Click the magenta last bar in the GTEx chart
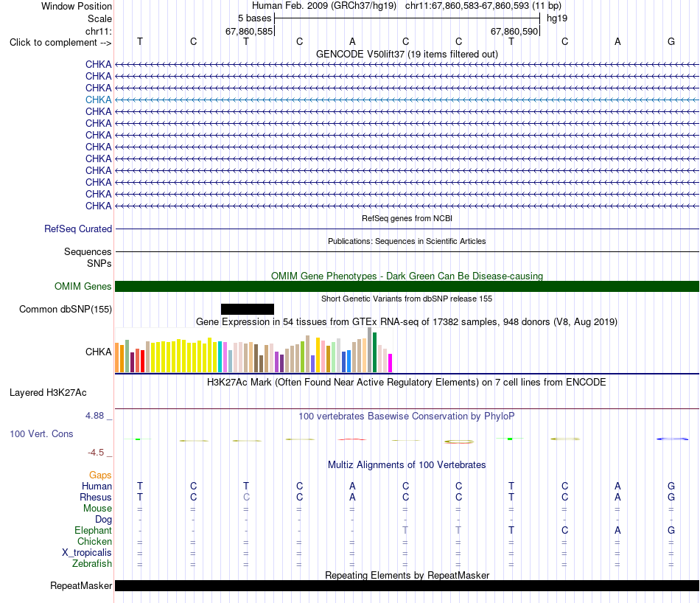Screen dimensions: 700x603 point(391,363)
